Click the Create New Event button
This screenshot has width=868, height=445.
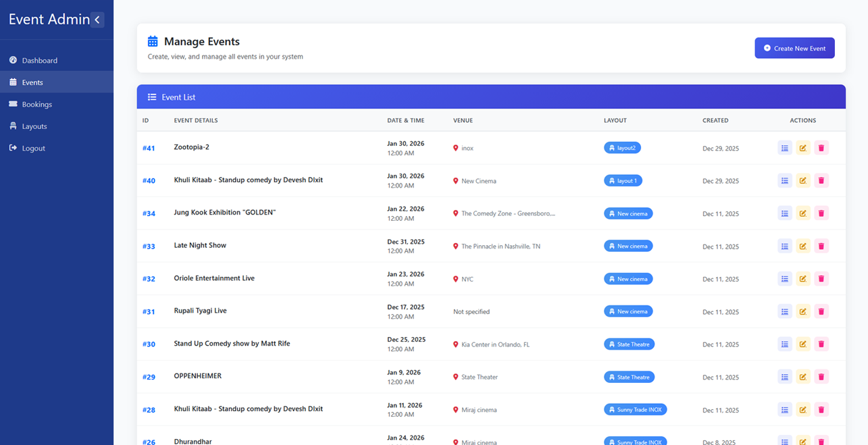(794, 48)
